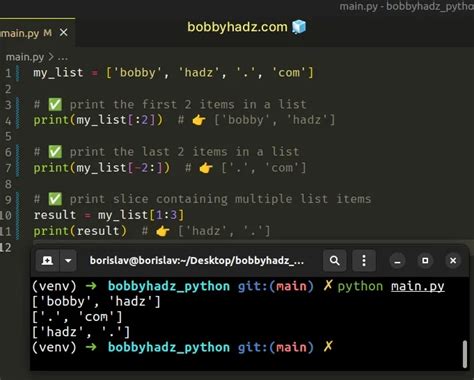This screenshot has width=474, height=380.
Task: Click the terminal vertical scrollbar
Action: [x=465, y=354]
